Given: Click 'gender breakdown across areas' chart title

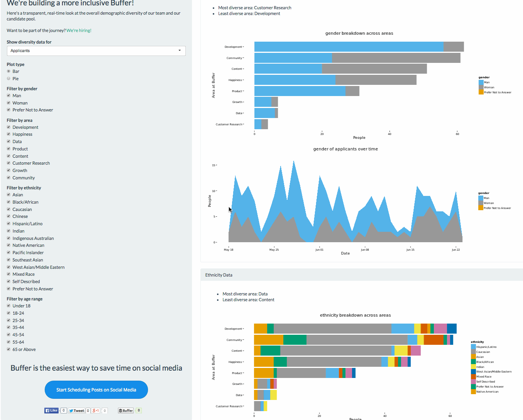Looking at the screenshot, I should pos(359,33).
